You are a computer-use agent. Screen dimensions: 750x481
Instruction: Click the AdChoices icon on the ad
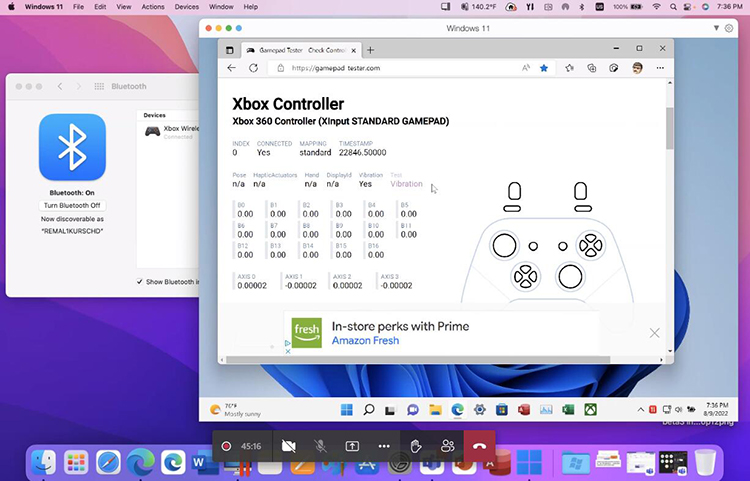pyautogui.click(x=287, y=343)
